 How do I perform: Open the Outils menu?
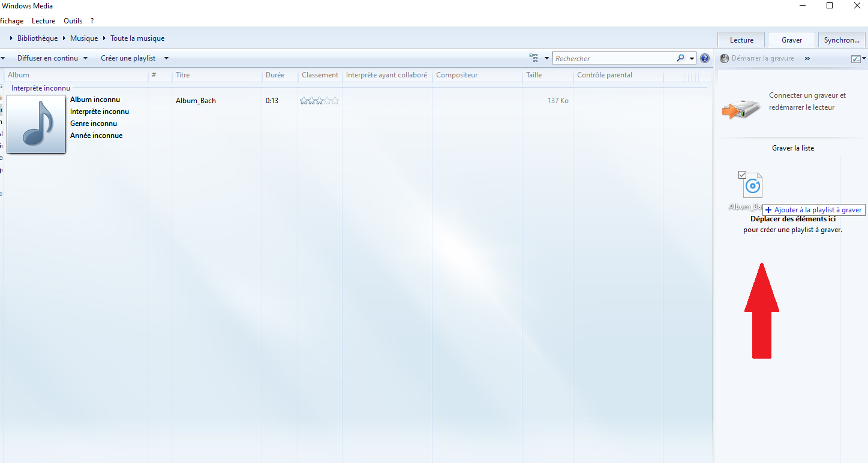click(73, 21)
